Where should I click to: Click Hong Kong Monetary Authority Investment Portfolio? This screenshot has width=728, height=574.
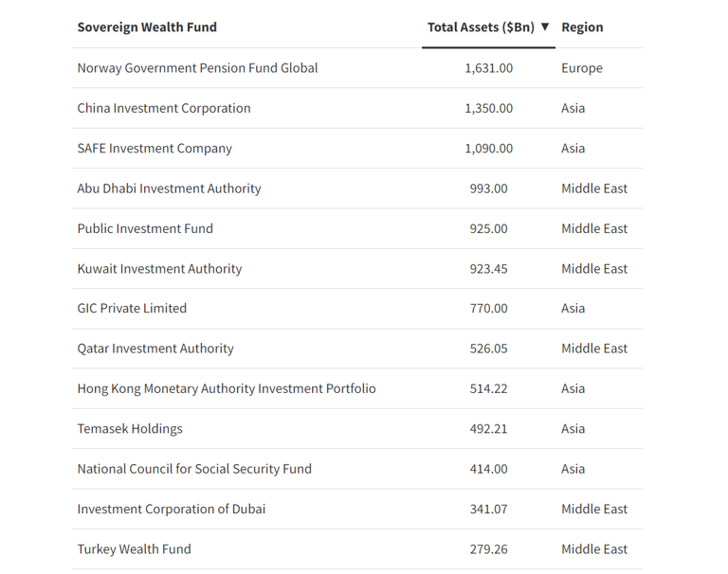coord(227,388)
